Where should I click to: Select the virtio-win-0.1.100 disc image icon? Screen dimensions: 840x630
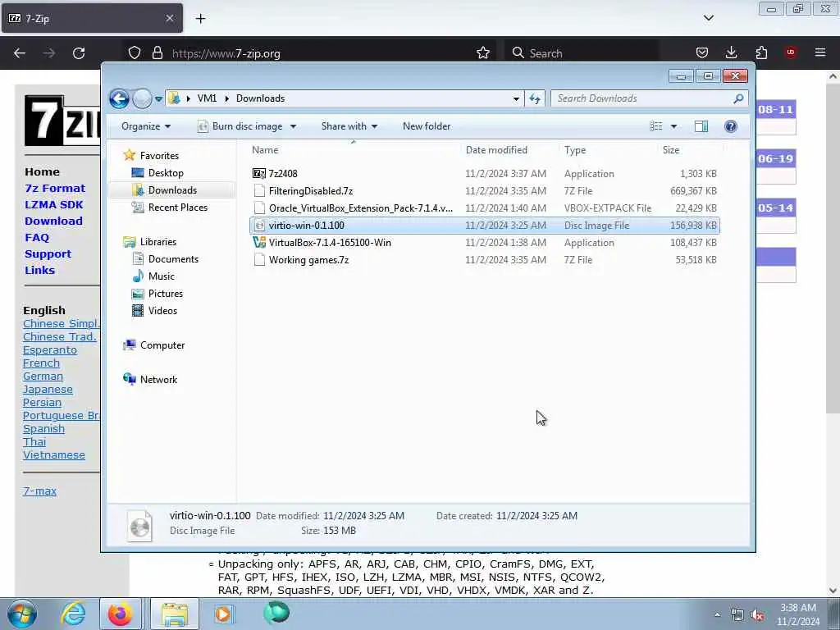click(259, 226)
